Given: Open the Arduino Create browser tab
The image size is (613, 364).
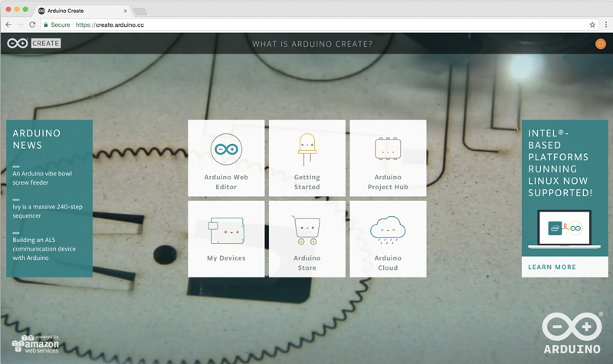Looking at the screenshot, I should pos(80,11).
